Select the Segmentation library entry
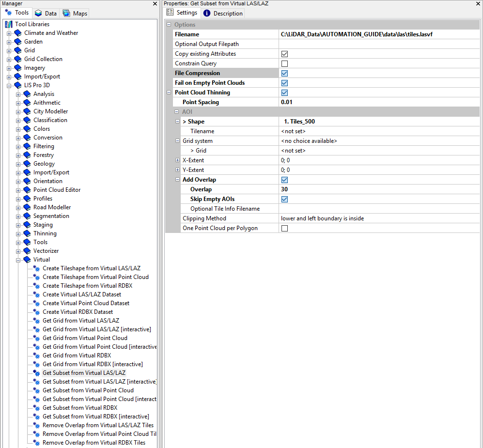The height and width of the screenshot is (448, 483). [51, 216]
